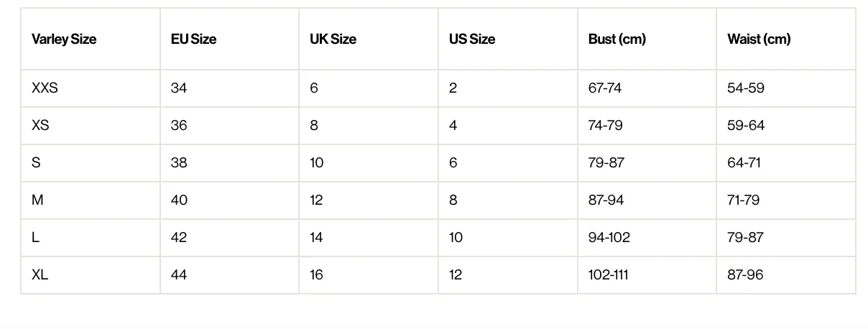The image size is (868, 329).
Task: Select the EU Size header cell
Action: (x=230, y=39)
